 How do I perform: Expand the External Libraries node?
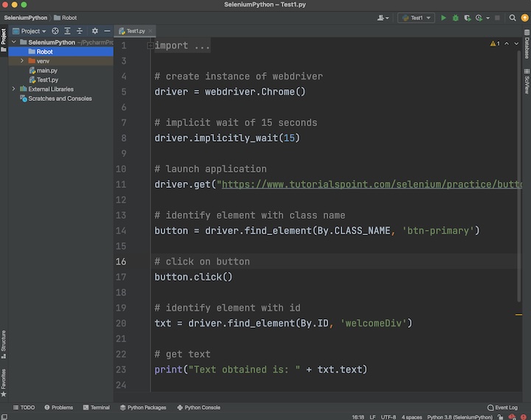tap(13, 89)
